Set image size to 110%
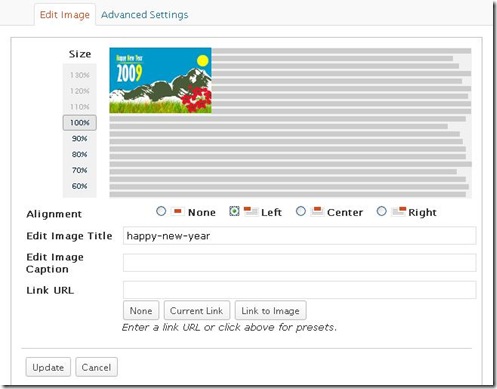 point(80,107)
